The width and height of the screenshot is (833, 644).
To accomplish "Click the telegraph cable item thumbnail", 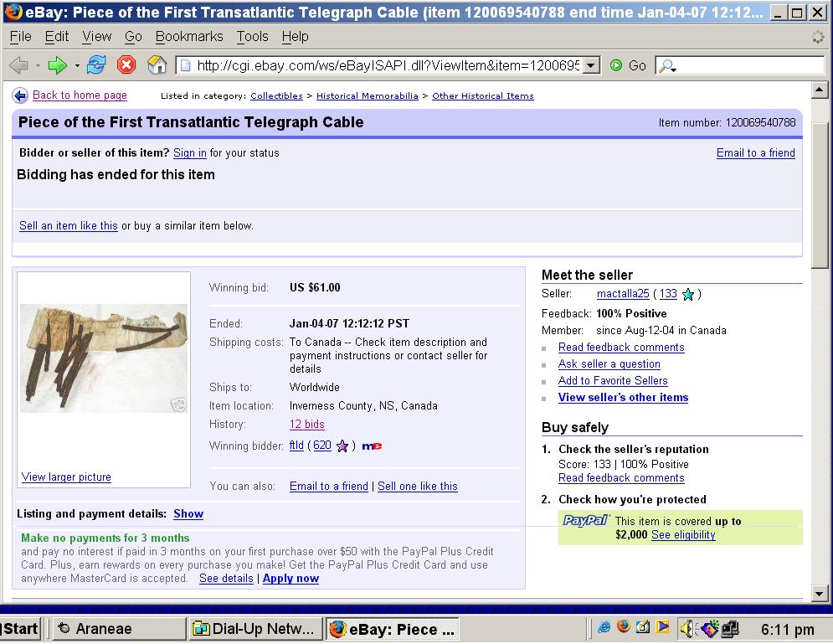I will [104, 358].
